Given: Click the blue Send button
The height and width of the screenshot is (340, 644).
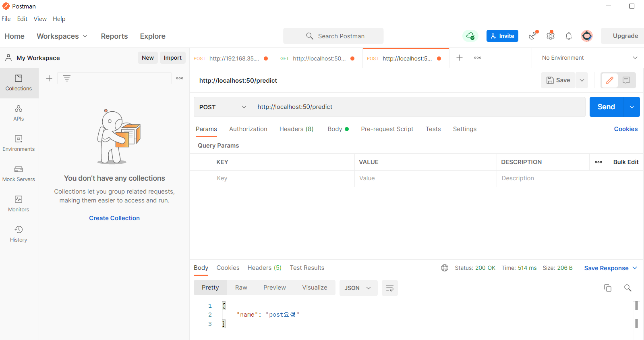Looking at the screenshot, I should click(x=606, y=107).
